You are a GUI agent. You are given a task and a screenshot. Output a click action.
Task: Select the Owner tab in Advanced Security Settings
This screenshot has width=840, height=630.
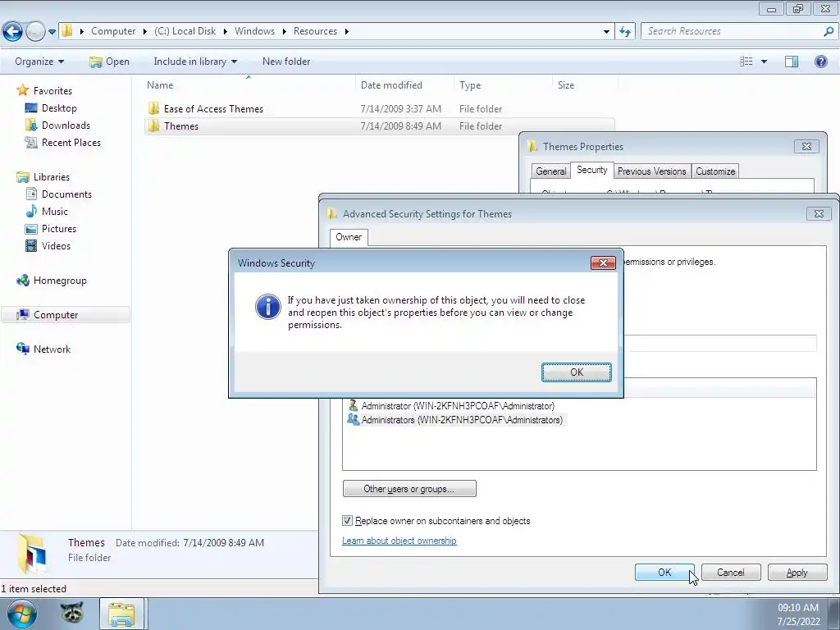[x=349, y=237]
